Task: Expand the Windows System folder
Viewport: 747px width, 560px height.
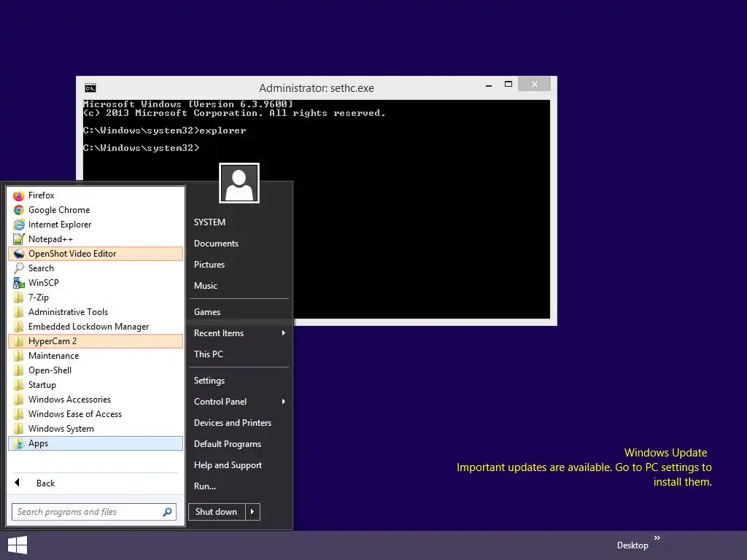Action: [96, 429]
